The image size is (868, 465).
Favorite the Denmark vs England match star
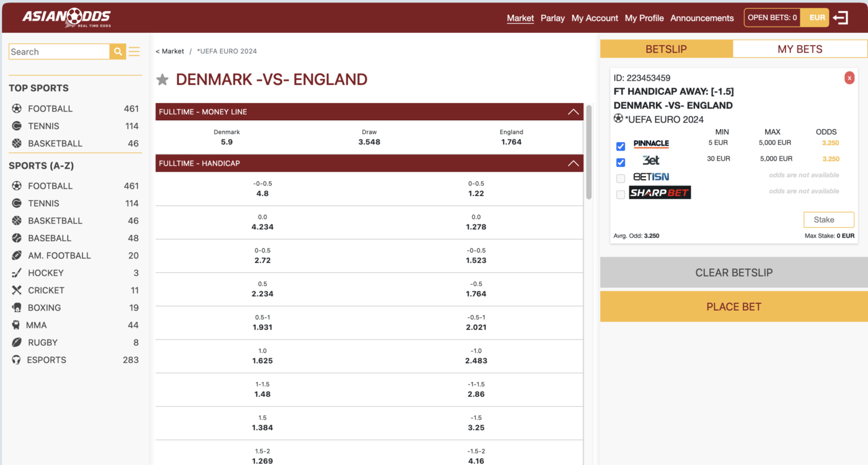click(162, 79)
